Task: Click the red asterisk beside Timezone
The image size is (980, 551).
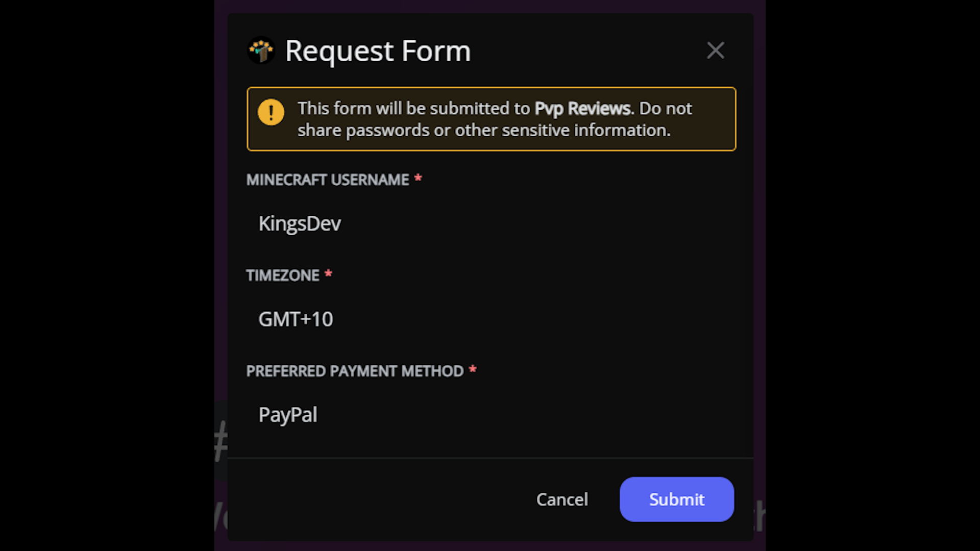Action: pos(328,274)
